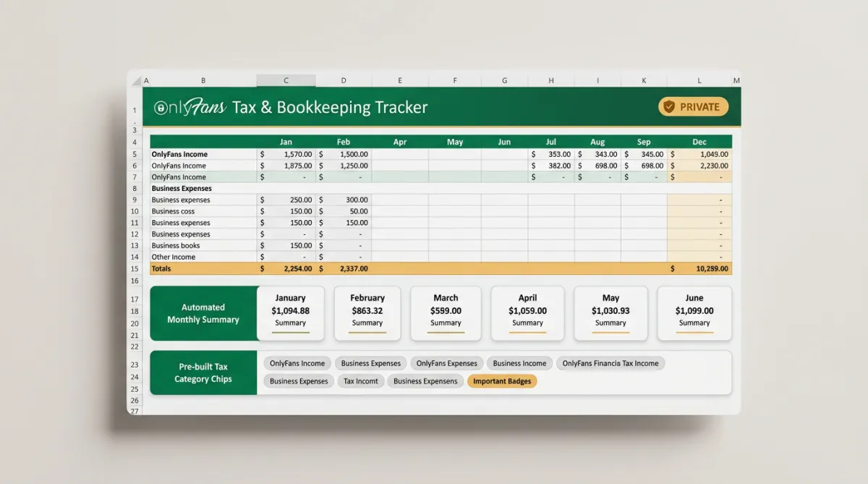Select the cell showing 1,875.00
This screenshot has width=868, height=484.
[286, 166]
